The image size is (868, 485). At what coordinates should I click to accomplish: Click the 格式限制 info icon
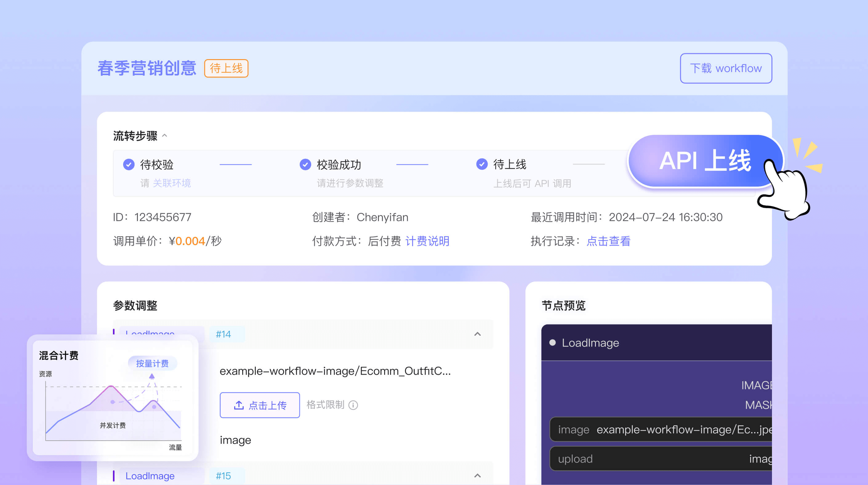pyautogui.click(x=353, y=405)
